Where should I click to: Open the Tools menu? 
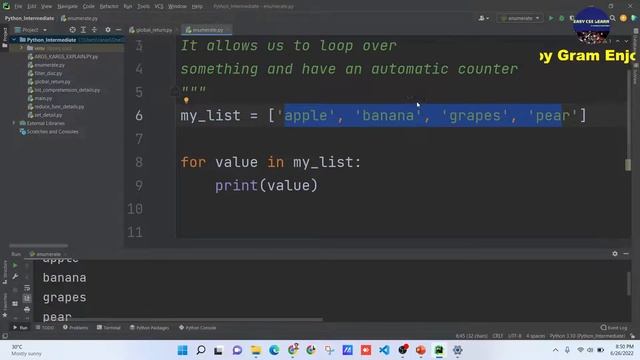coord(143,7)
